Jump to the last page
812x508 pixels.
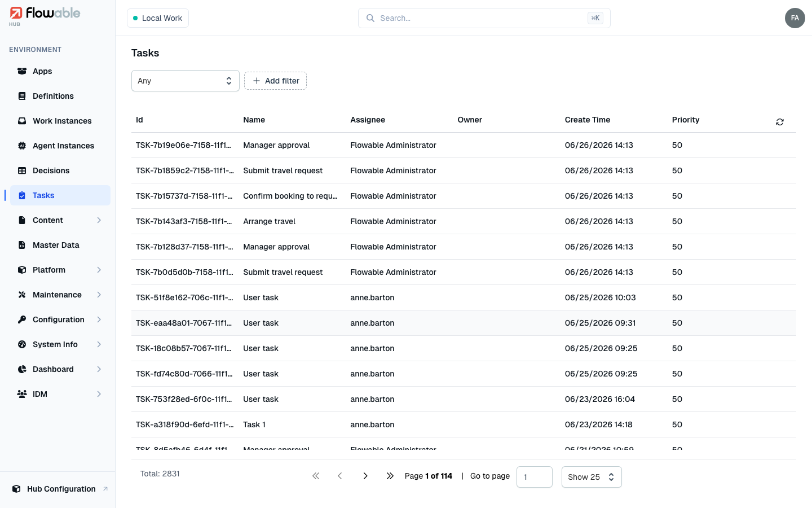pos(390,476)
